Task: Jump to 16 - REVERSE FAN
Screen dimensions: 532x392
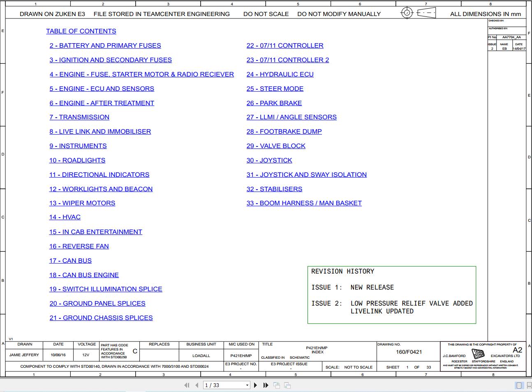Action: pos(79,246)
